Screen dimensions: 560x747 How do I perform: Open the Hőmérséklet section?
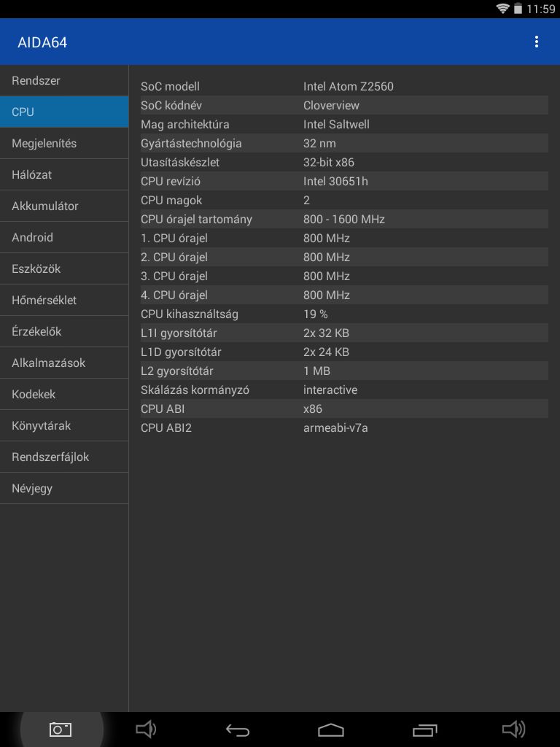point(64,300)
